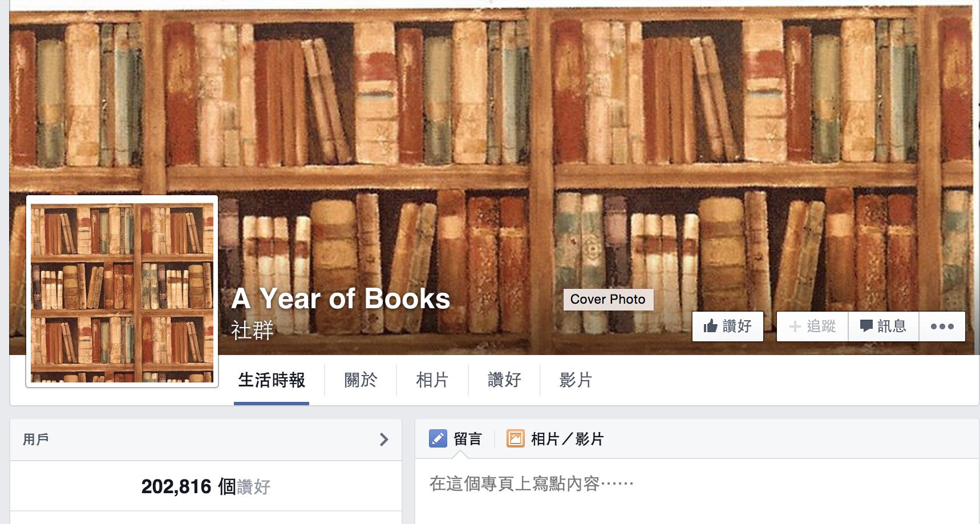Click the 追蹤 follow button
This screenshot has width=980, height=524.
pyautogui.click(x=812, y=327)
